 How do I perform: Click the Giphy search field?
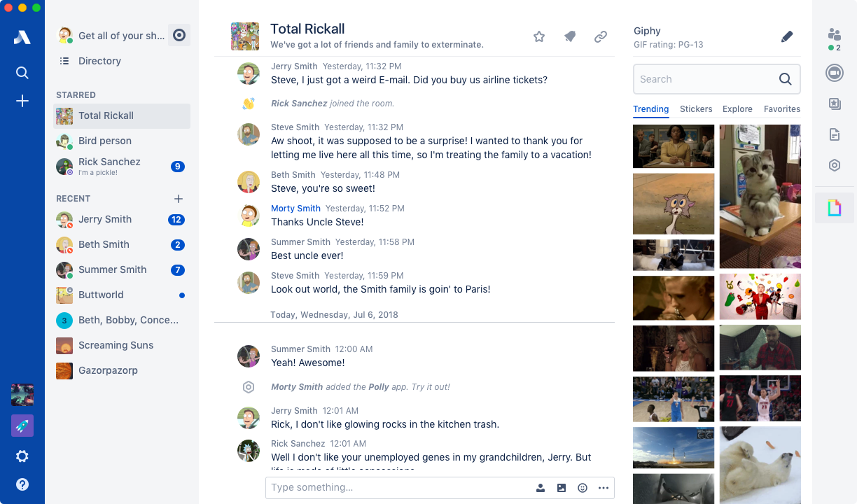pyautogui.click(x=717, y=79)
